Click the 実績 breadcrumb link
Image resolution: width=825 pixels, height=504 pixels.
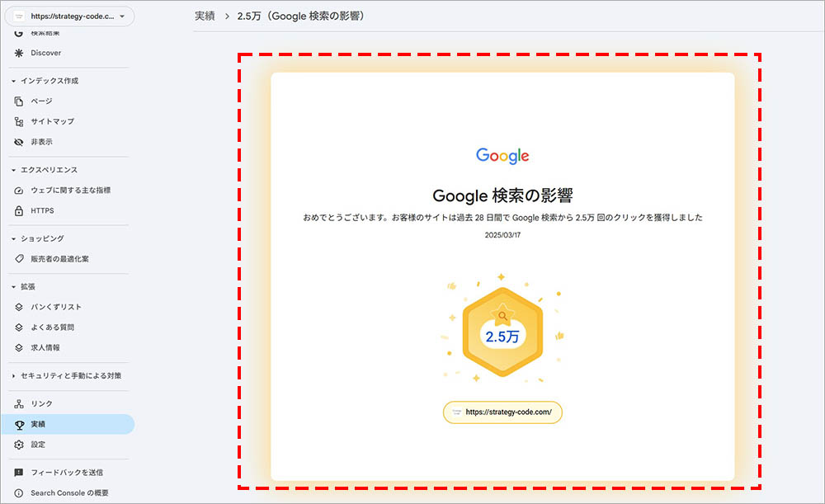tap(206, 16)
